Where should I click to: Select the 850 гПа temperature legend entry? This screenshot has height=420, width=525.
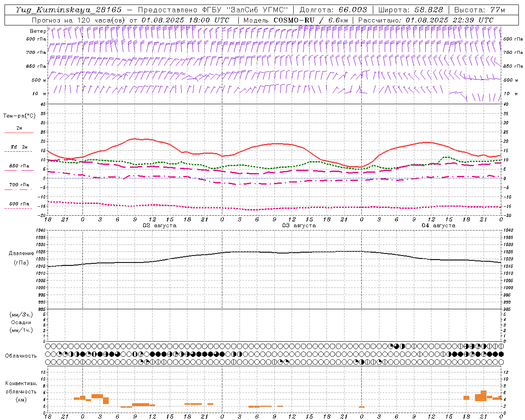pyautogui.click(x=19, y=166)
